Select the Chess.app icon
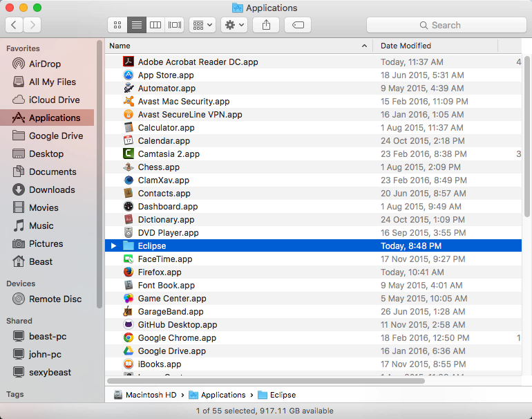The width and height of the screenshot is (532, 419). click(129, 167)
